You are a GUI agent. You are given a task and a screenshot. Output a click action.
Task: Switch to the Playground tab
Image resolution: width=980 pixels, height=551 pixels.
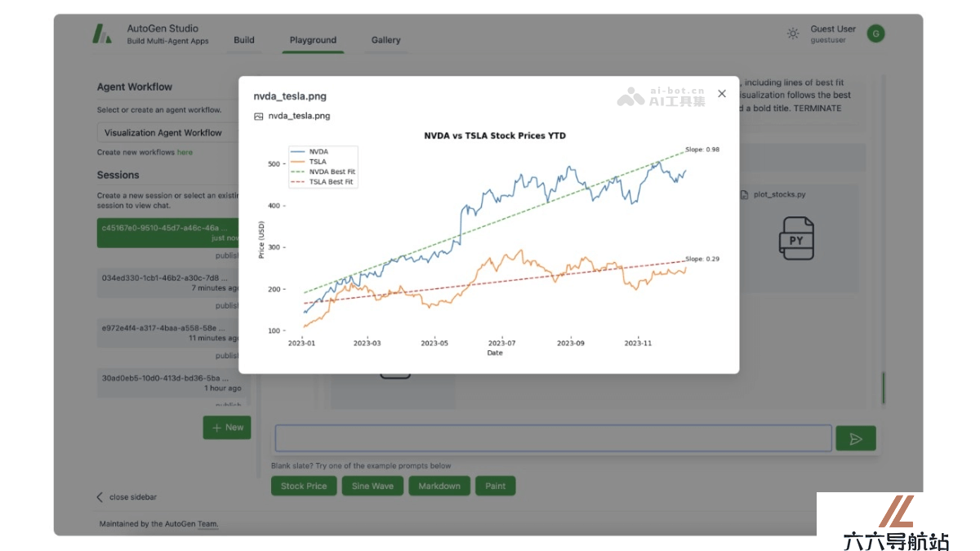tap(313, 40)
